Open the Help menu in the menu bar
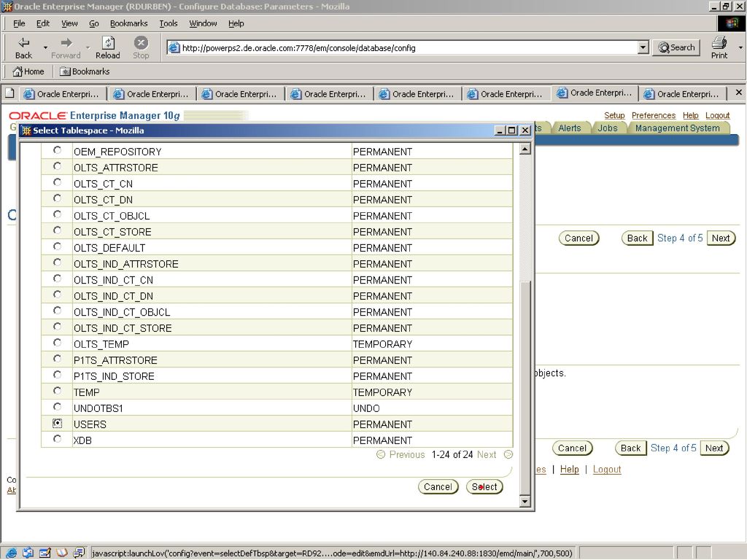747x560 pixels. pos(236,23)
